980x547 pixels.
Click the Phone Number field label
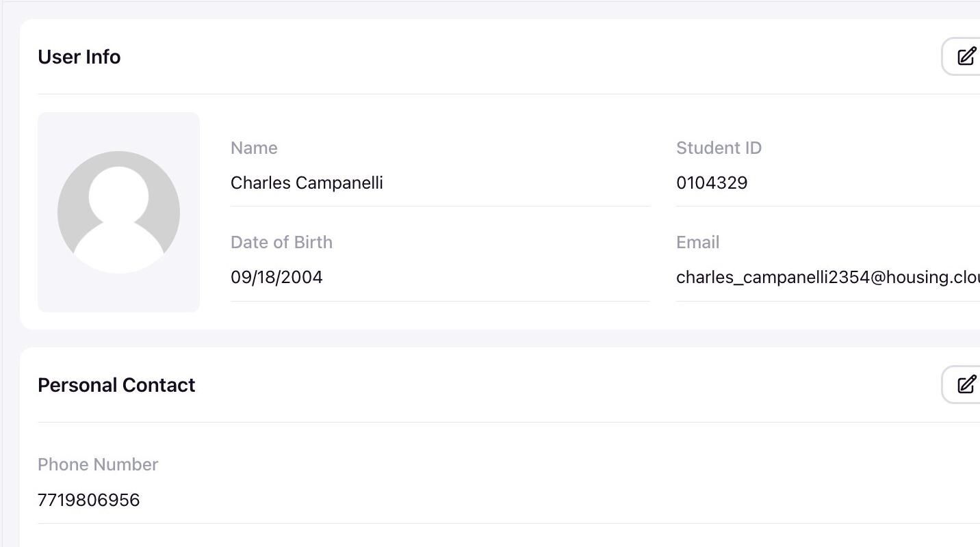point(98,464)
